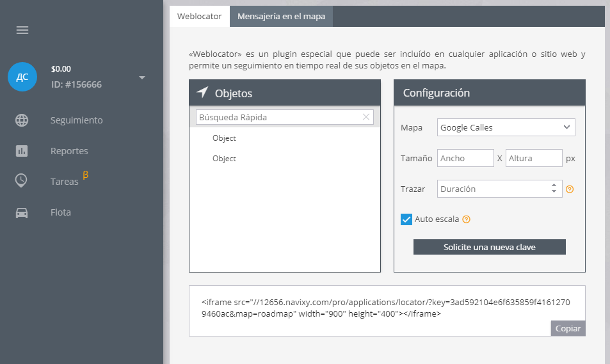Open the hamburger menu icon
This screenshot has height=364, width=610.
22,30
